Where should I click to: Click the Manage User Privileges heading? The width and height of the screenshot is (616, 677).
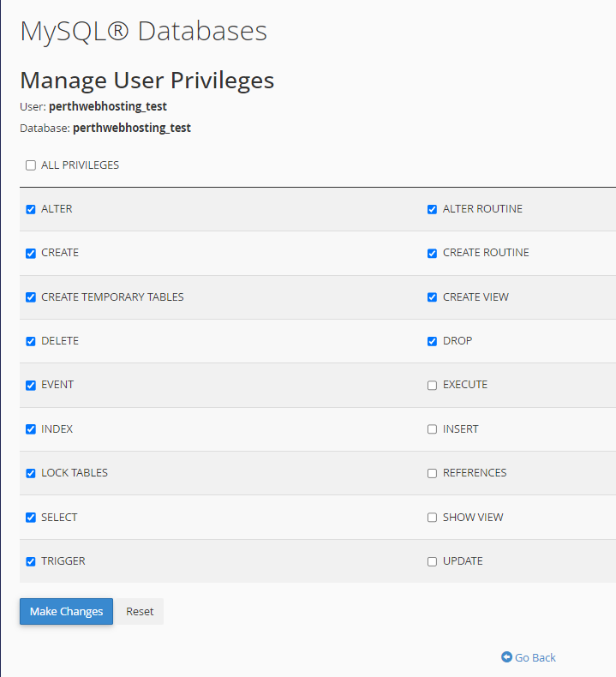147,81
